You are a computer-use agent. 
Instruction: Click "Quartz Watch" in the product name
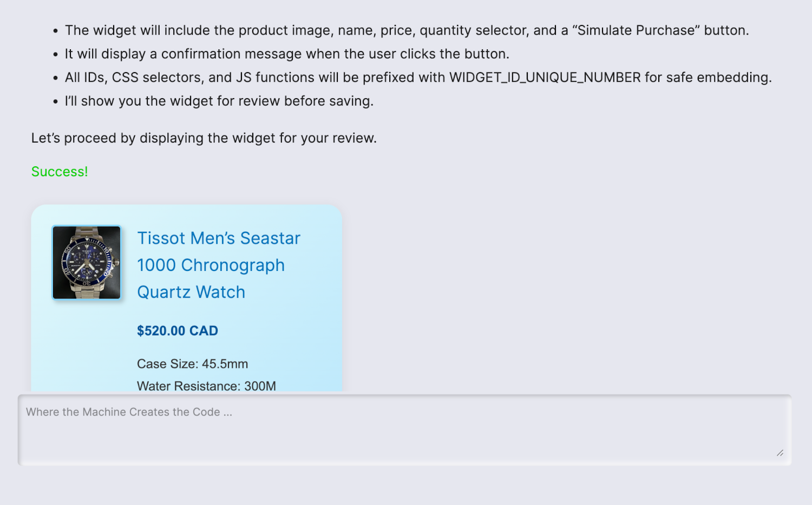(191, 293)
